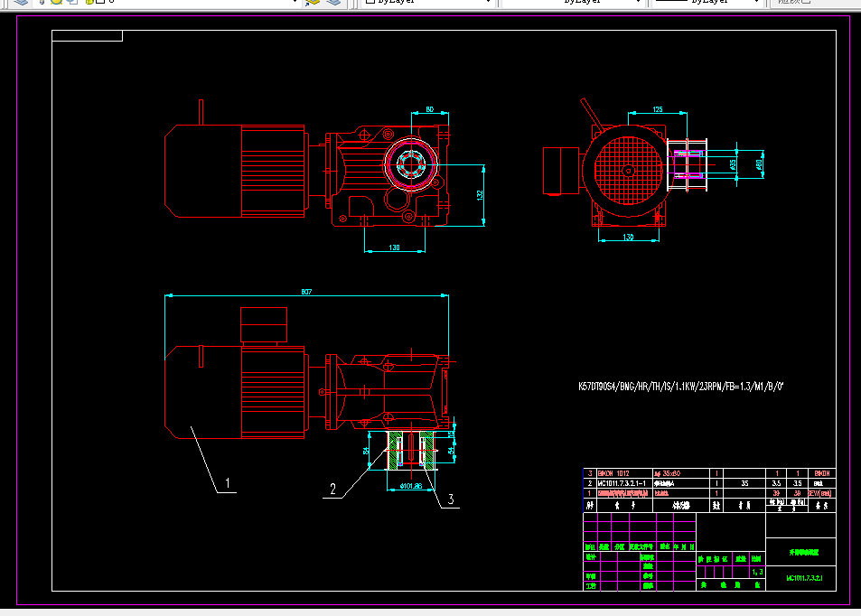Select the item number 2 cell in the parts list
The height and width of the screenshot is (616, 861).
pyautogui.click(x=590, y=483)
